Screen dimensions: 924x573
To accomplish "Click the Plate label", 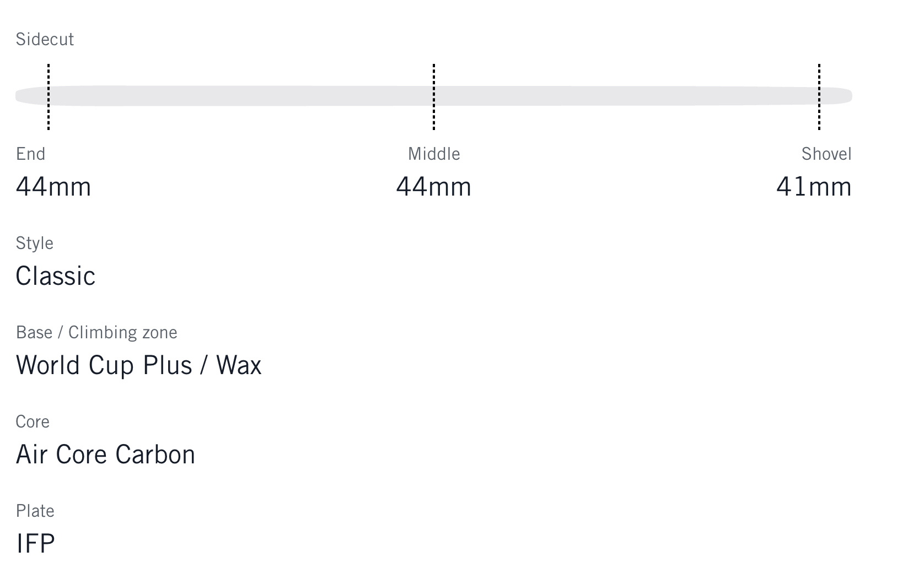I will click(x=35, y=511).
